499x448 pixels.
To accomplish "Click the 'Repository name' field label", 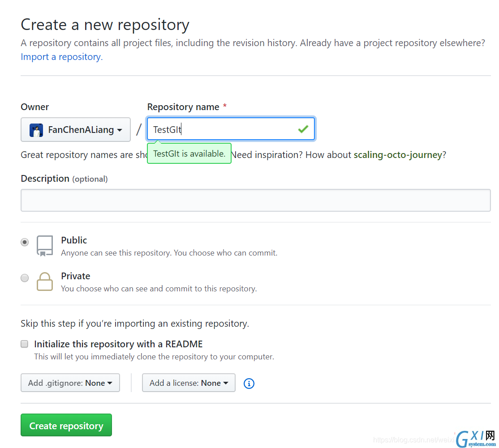I will pyautogui.click(x=183, y=107).
